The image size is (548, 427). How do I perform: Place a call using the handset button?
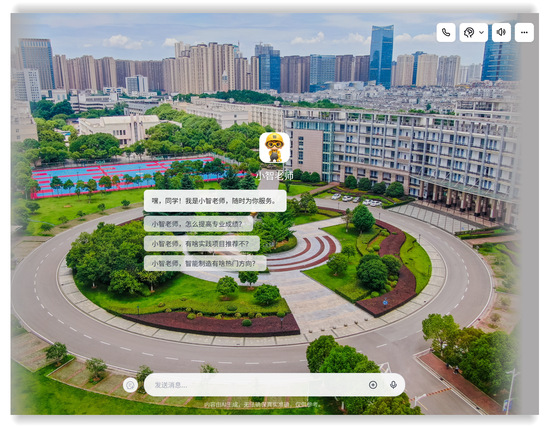click(x=446, y=32)
